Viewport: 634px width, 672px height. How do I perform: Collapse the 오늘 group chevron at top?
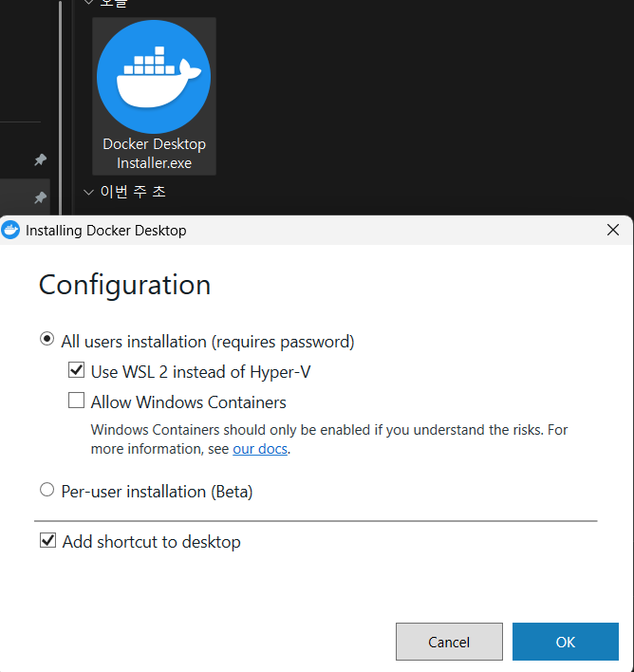tap(88, 3)
